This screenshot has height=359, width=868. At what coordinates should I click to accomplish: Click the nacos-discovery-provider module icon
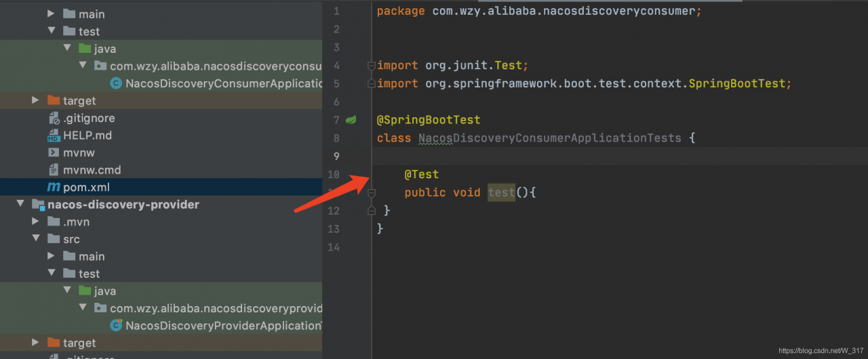click(38, 205)
